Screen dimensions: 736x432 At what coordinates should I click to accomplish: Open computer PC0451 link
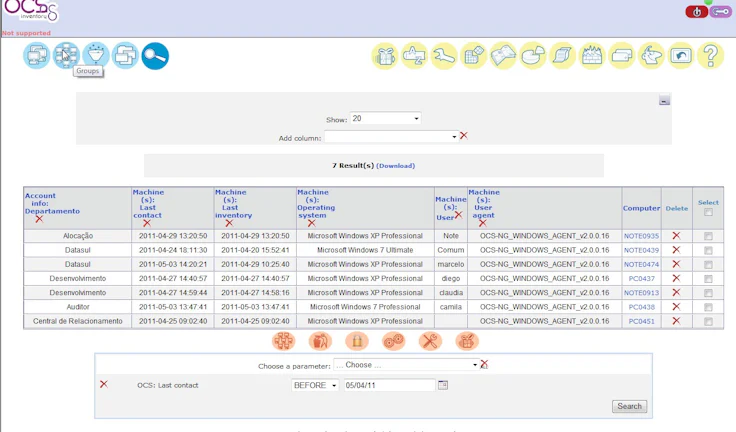[641, 321]
